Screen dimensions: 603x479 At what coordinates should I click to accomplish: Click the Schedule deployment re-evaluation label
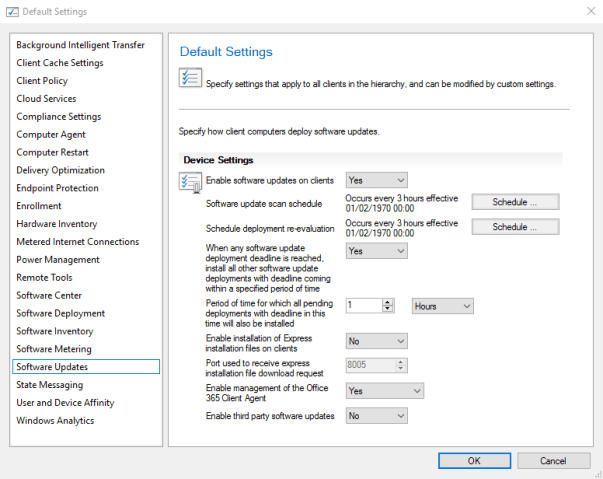click(270, 229)
